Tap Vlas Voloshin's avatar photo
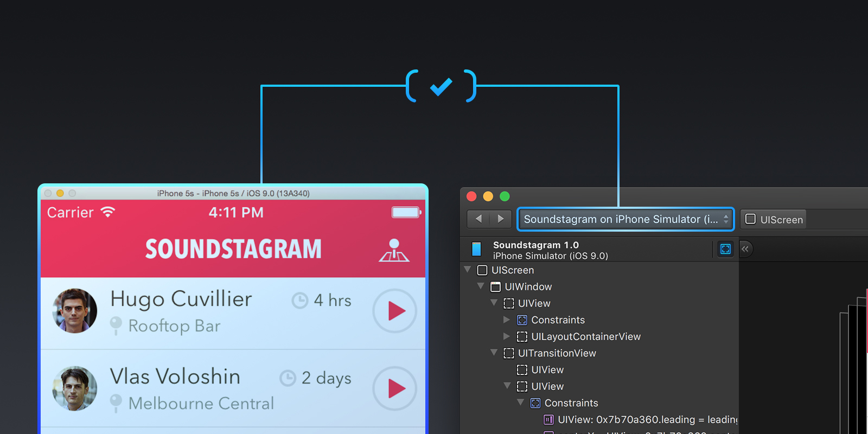Image resolution: width=868 pixels, height=434 pixels. (75, 388)
